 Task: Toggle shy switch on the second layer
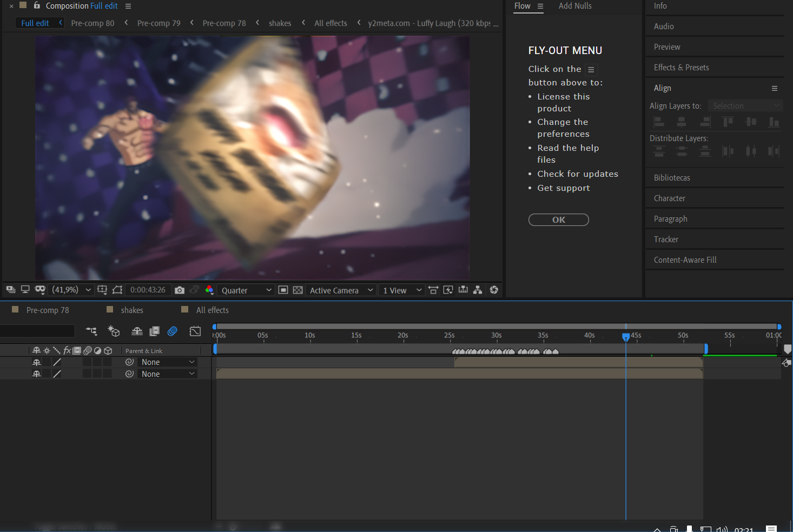(x=37, y=374)
